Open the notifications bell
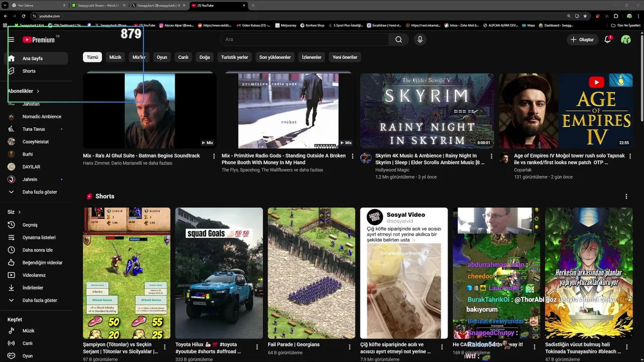 click(608, 39)
